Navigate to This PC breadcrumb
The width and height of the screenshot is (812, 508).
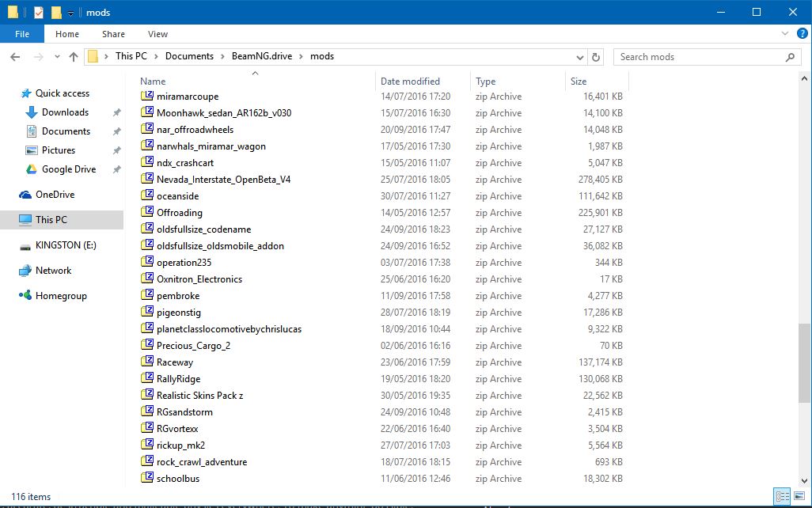tap(131, 56)
